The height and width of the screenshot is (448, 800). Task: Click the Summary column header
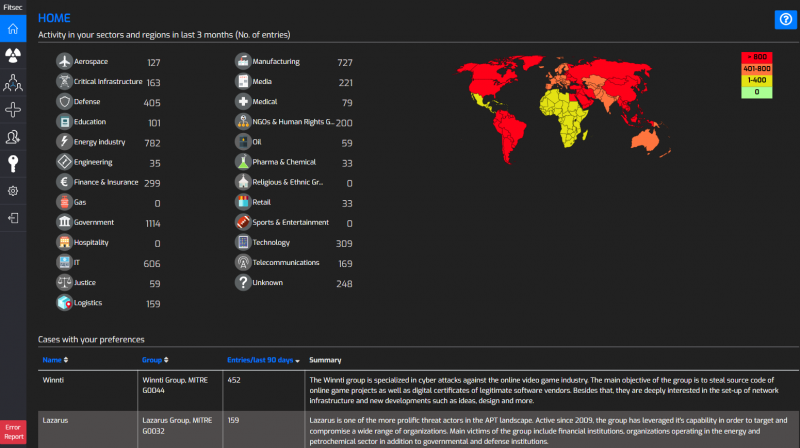(325, 360)
